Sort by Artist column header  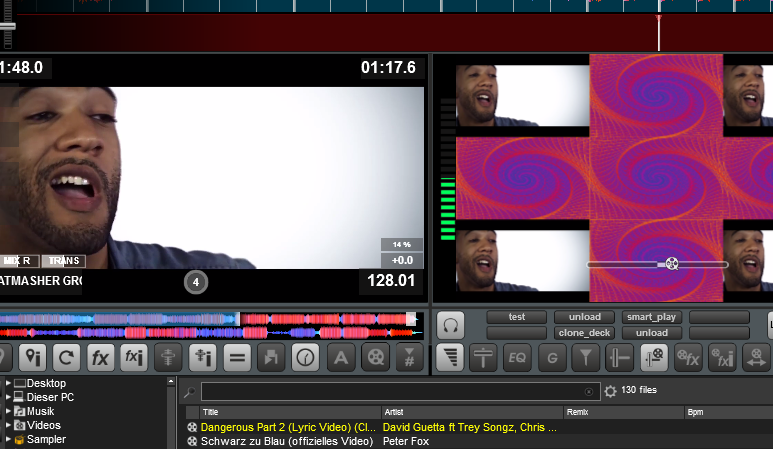coord(472,412)
